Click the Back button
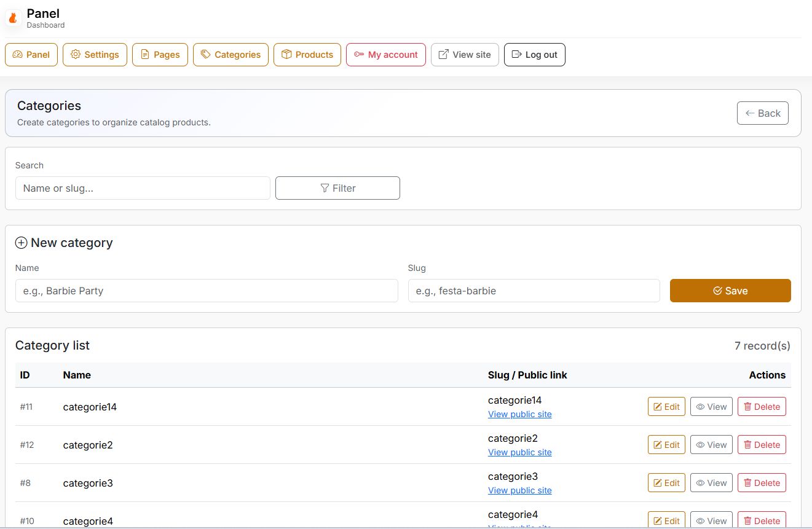 point(762,113)
